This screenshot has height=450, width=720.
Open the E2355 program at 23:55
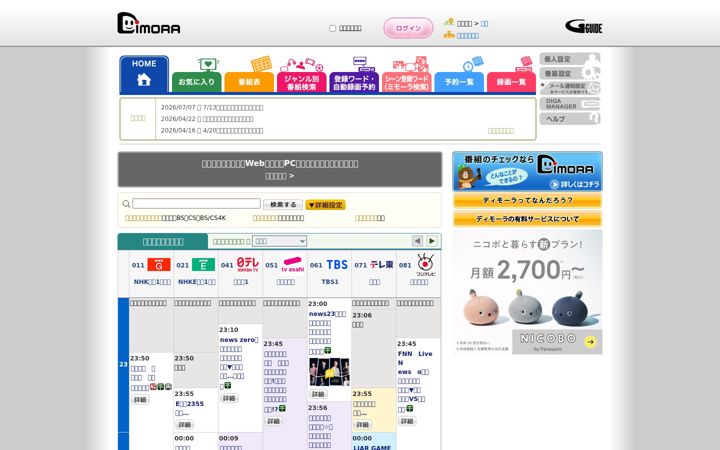point(190,404)
